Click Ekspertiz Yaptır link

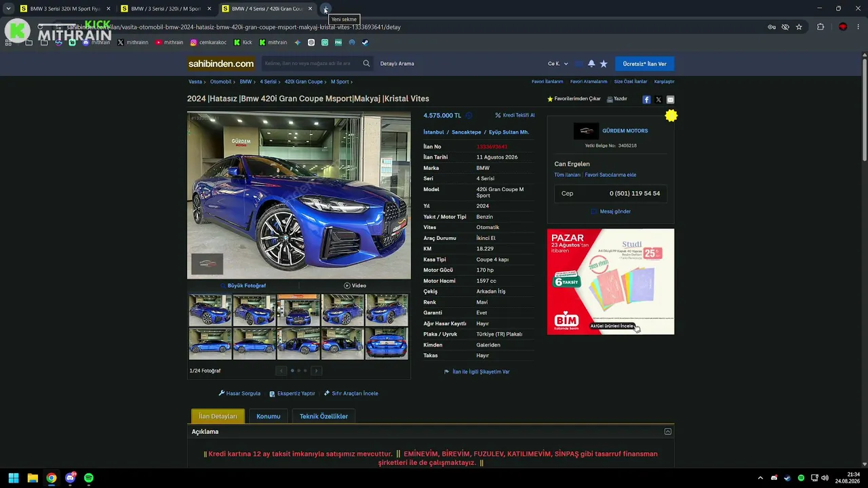coord(292,393)
